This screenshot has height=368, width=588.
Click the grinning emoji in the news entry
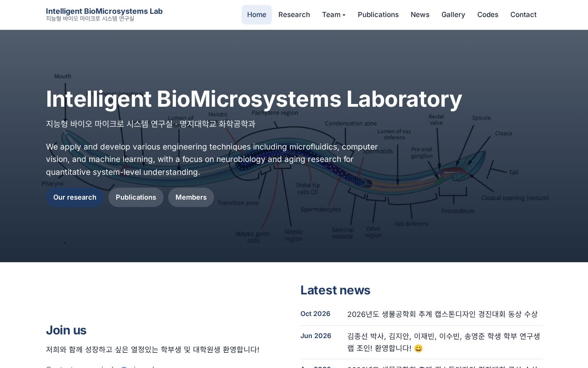tap(418, 348)
